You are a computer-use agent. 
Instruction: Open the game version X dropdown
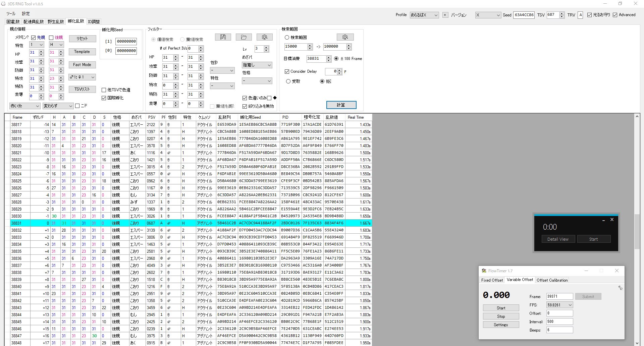[488, 15]
